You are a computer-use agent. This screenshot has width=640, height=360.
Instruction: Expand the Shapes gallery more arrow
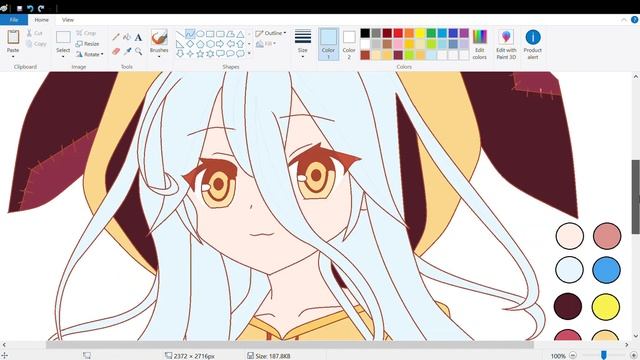pos(249,53)
